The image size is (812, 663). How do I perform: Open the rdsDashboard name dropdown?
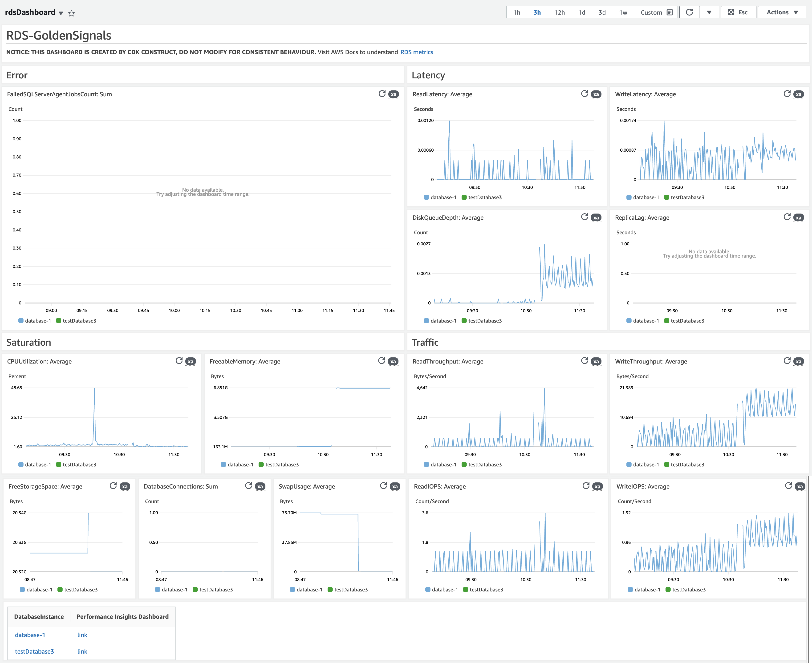pyautogui.click(x=61, y=13)
